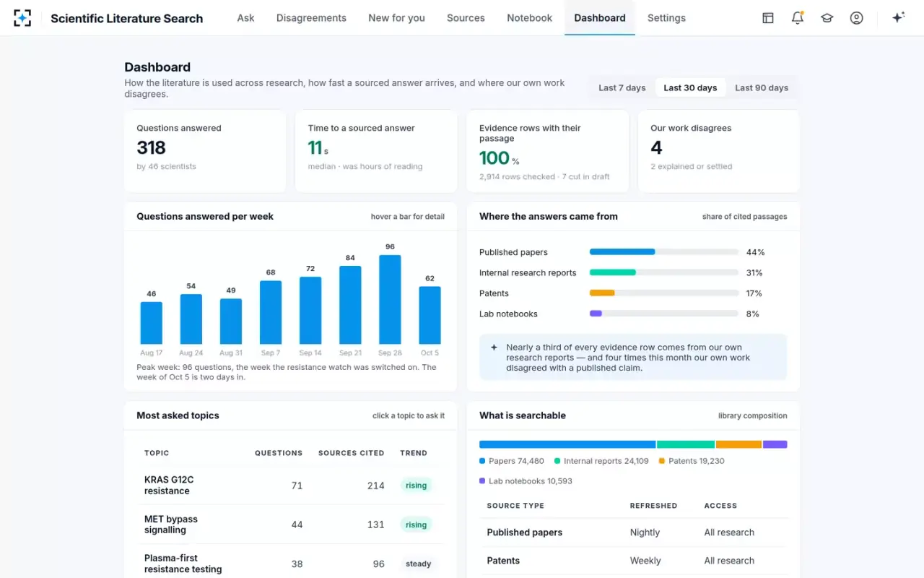This screenshot has width=924, height=578.
Task: Click the orange Patents library segment
Action: coord(738,444)
